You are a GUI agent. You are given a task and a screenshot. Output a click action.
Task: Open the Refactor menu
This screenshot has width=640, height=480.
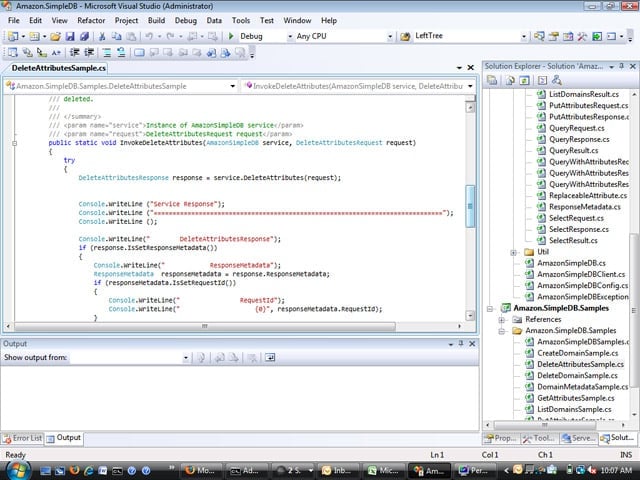[x=91, y=20]
